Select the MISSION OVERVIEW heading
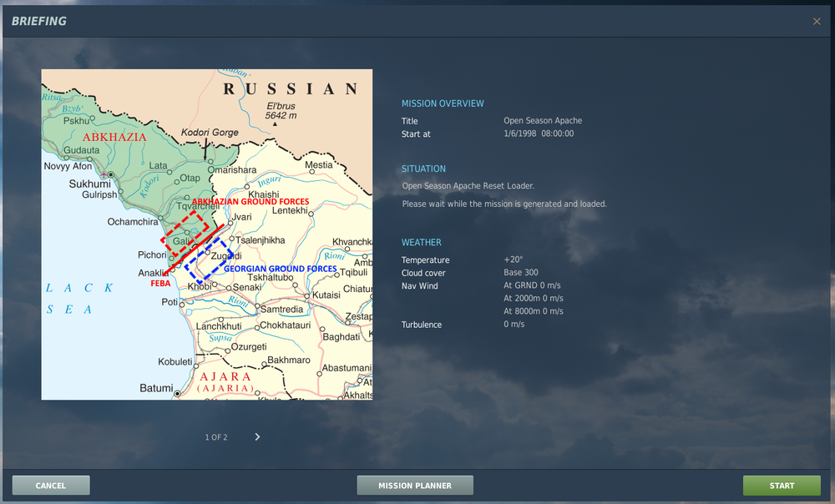 [x=443, y=103]
